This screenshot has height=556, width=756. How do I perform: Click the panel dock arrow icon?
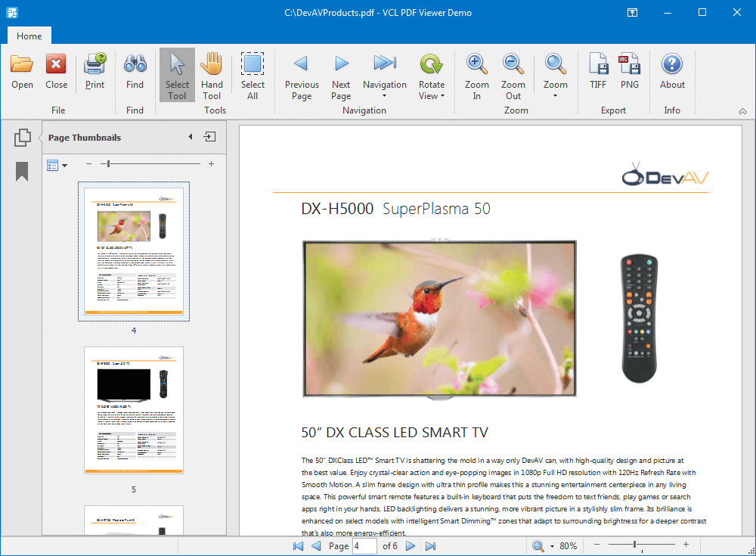(209, 137)
